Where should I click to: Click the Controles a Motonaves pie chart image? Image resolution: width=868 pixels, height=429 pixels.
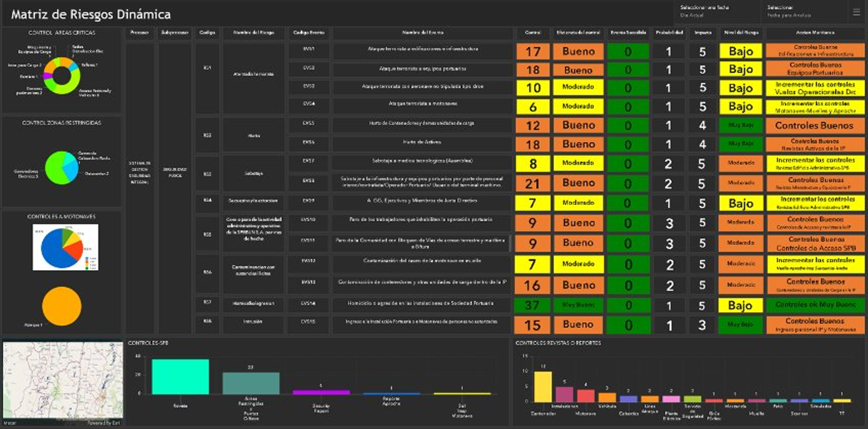66,248
